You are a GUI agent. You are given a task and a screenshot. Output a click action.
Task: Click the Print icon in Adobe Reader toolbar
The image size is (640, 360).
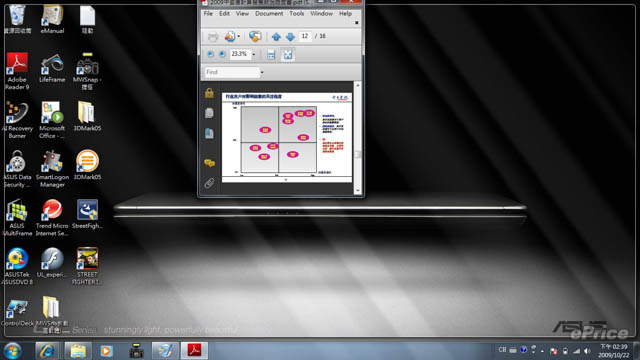213,37
